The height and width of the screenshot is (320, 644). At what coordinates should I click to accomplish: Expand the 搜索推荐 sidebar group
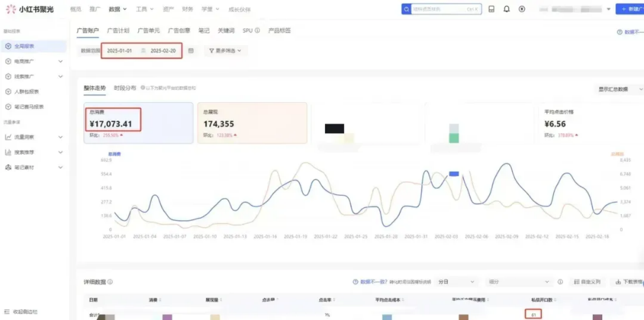click(60, 152)
